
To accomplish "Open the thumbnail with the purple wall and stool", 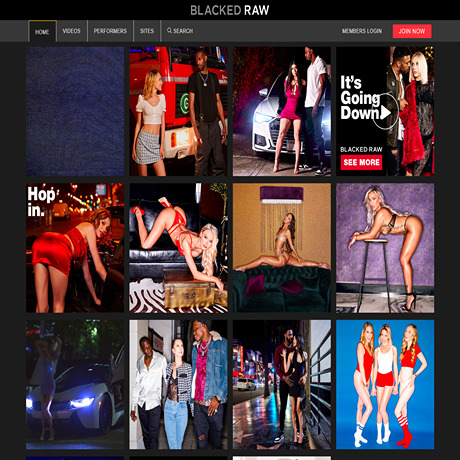I will (x=385, y=248).
